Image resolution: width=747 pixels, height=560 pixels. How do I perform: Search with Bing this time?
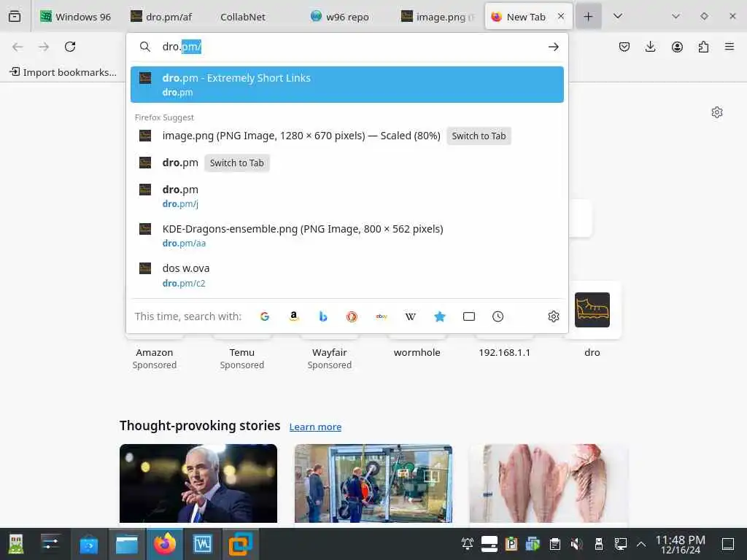[323, 316]
